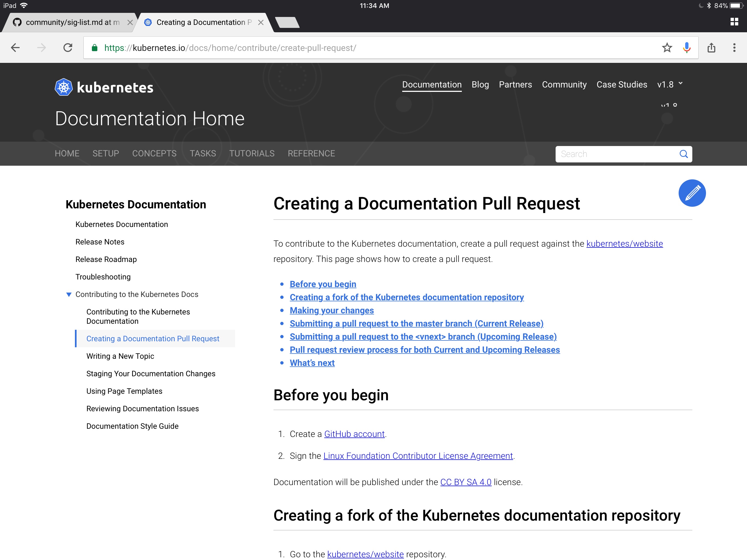Jump to Making your changes anchor link
This screenshot has width=747, height=560.
click(332, 310)
